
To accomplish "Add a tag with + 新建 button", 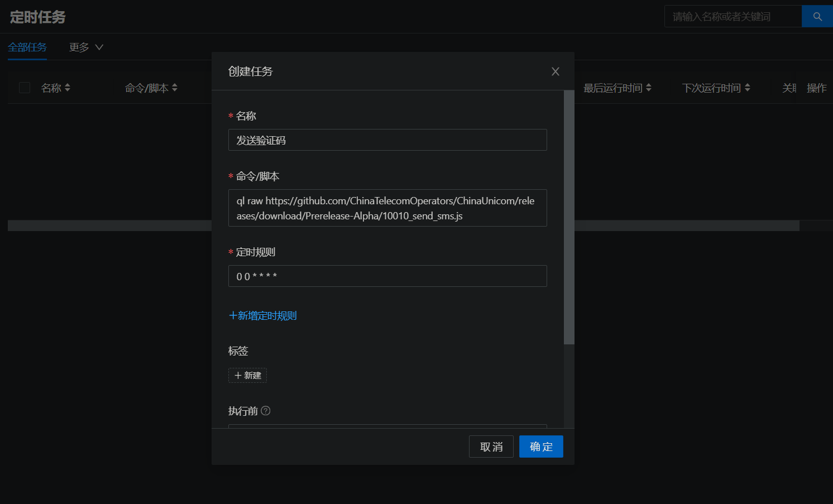I will pos(247,375).
